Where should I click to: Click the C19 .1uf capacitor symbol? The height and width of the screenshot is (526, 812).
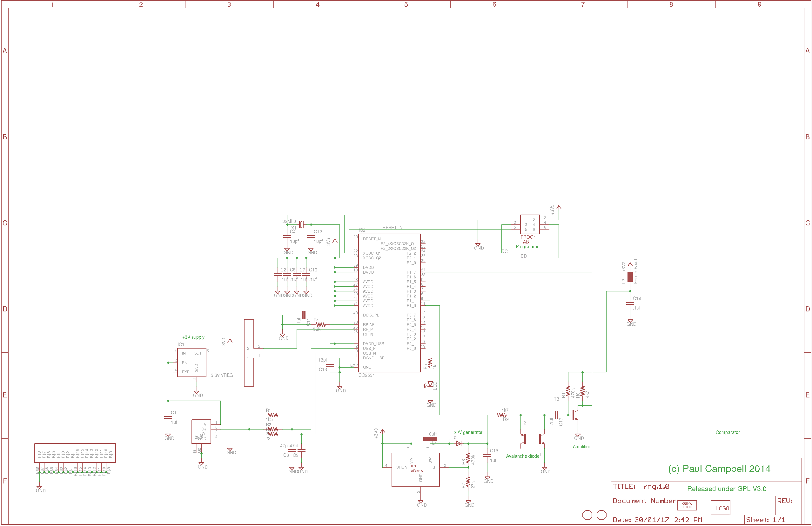pos(630,303)
